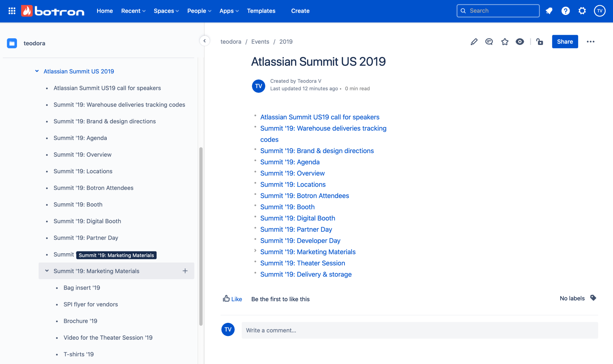Click the more options ellipsis button
The image size is (613, 364).
point(590,41)
